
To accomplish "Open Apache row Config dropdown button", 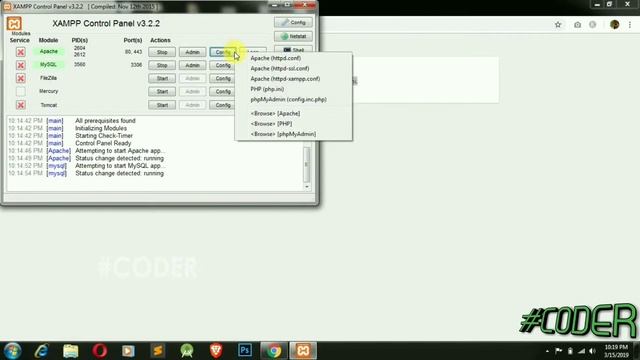I will pos(223,52).
